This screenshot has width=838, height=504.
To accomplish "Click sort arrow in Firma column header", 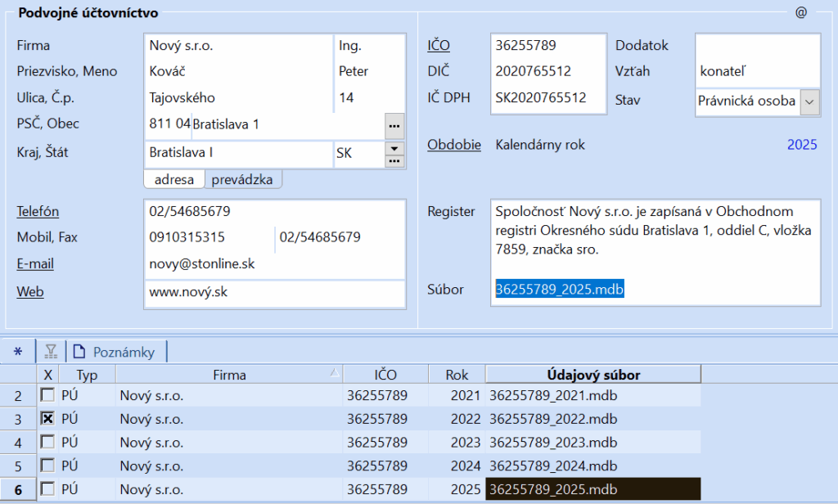I will 335,373.
